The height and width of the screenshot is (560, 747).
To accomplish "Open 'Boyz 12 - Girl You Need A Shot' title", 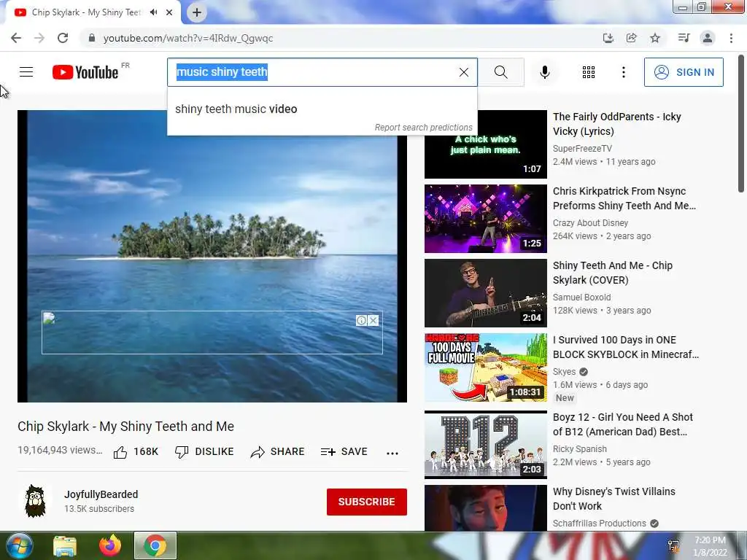I will pos(623,424).
